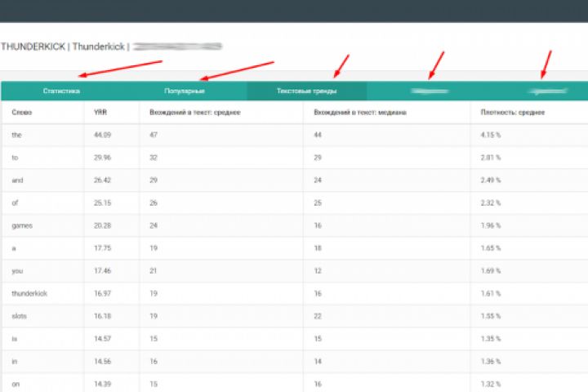Click the density value 4.15 %
The width and height of the screenshot is (588, 392).
coord(491,135)
